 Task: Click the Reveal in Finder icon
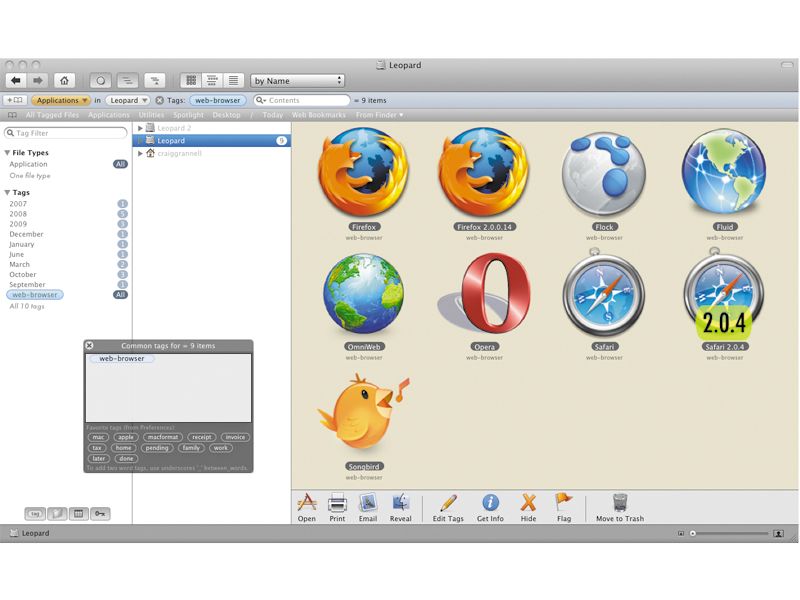pos(401,503)
